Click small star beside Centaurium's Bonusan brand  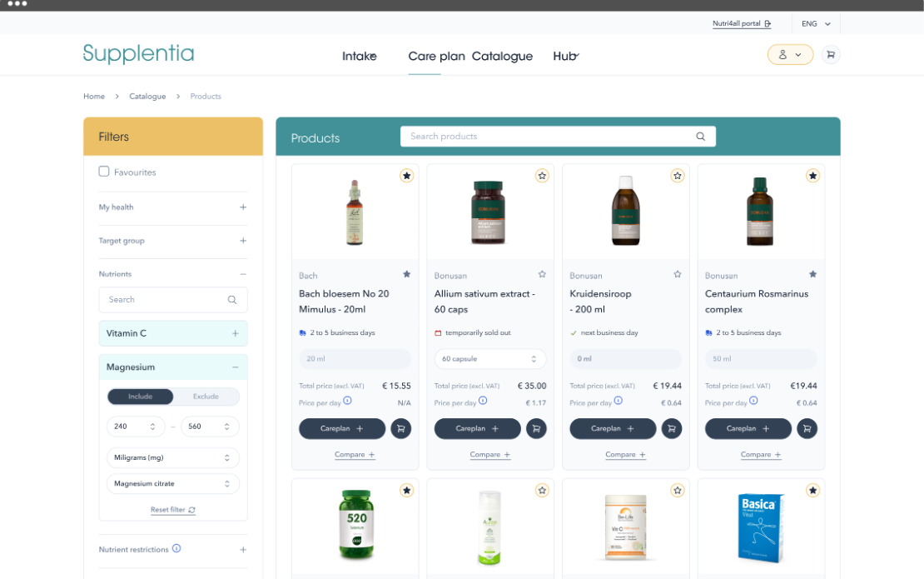point(813,274)
